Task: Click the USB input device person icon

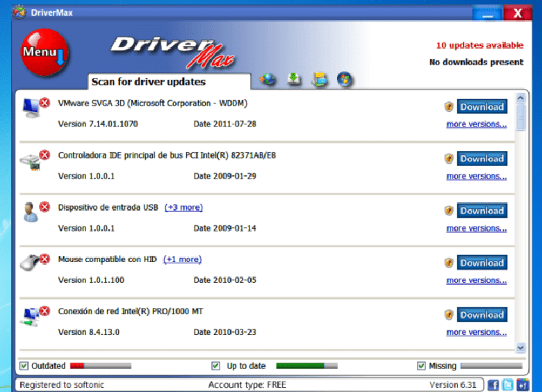Action: pos(31,212)
